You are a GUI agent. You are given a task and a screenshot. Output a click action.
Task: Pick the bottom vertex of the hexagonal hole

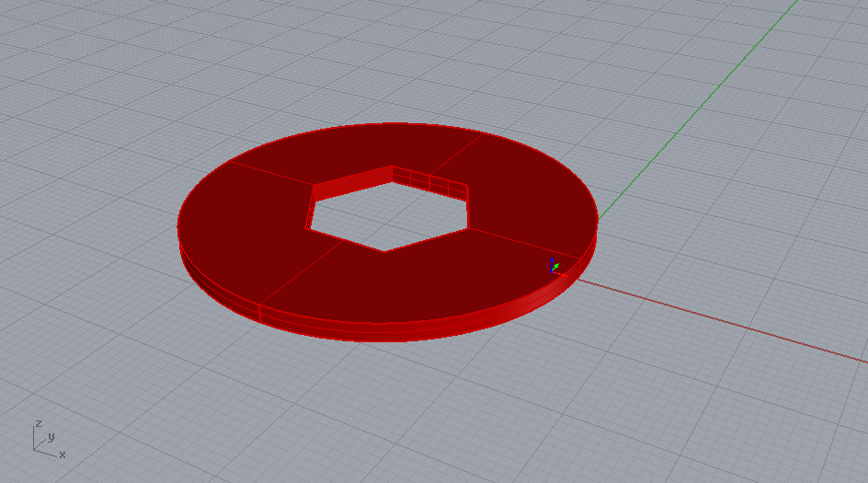pos(384,250)
